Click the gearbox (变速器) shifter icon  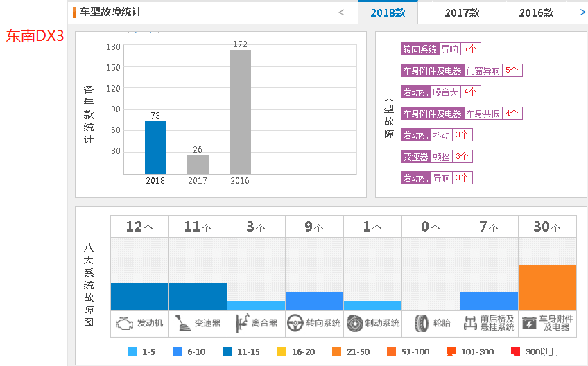(183, 323)
